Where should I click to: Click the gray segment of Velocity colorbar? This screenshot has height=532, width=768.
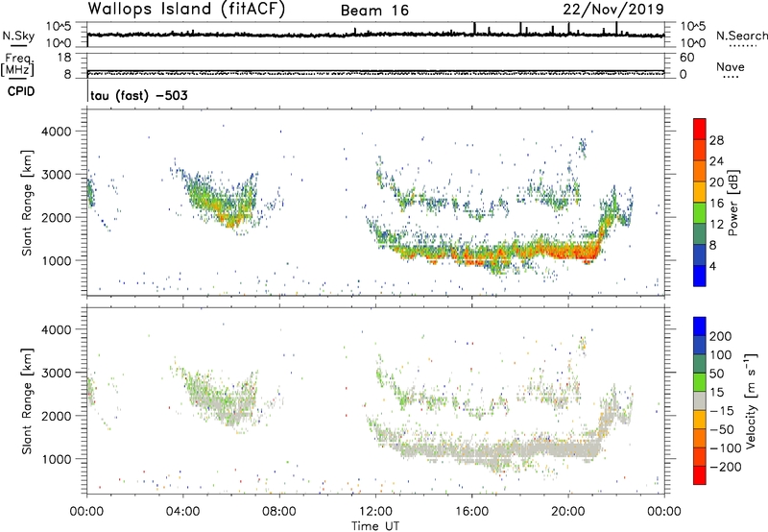pyautogui.click(x=700, y=401)
